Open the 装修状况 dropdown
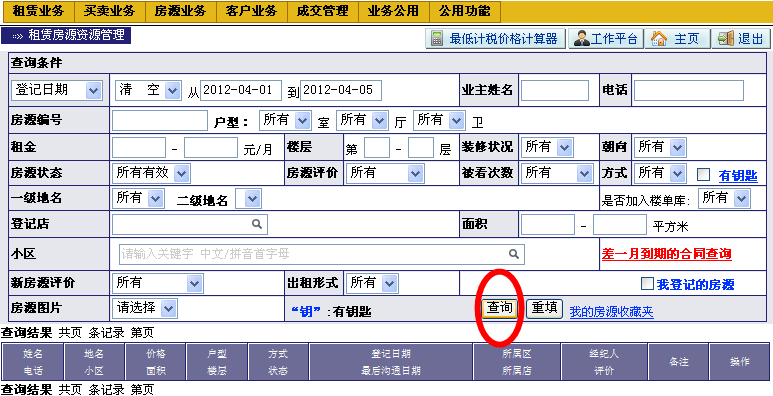Image resolution: width=773 pixels, height=396 pixels. [x=547, y=147]
